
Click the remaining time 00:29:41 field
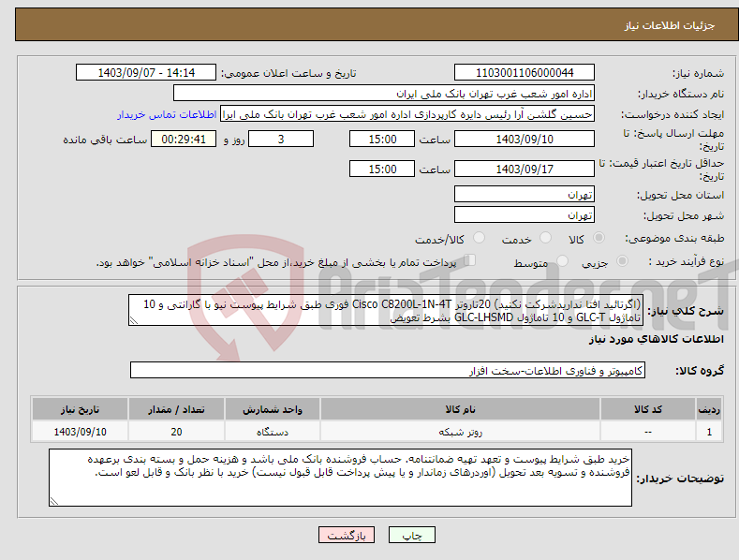184,139
